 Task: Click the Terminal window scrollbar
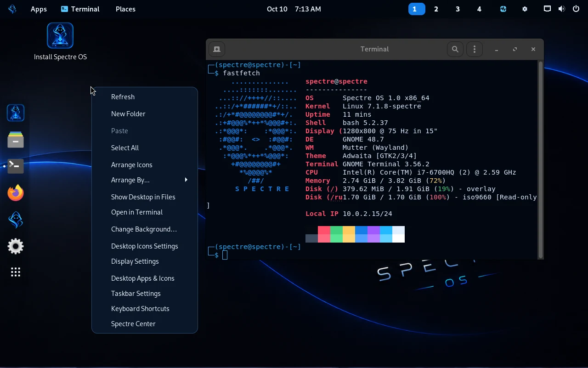click(x=541, y=159)
